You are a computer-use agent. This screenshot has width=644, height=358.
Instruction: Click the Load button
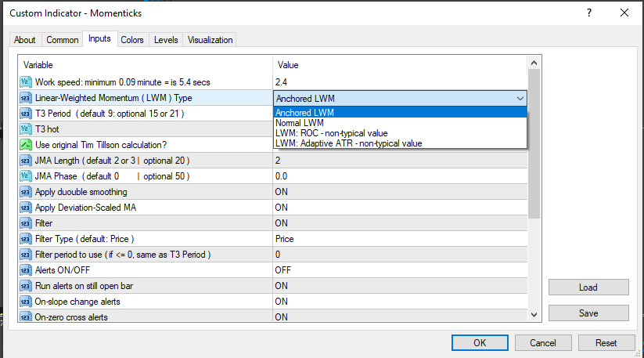tap(588, 287)
